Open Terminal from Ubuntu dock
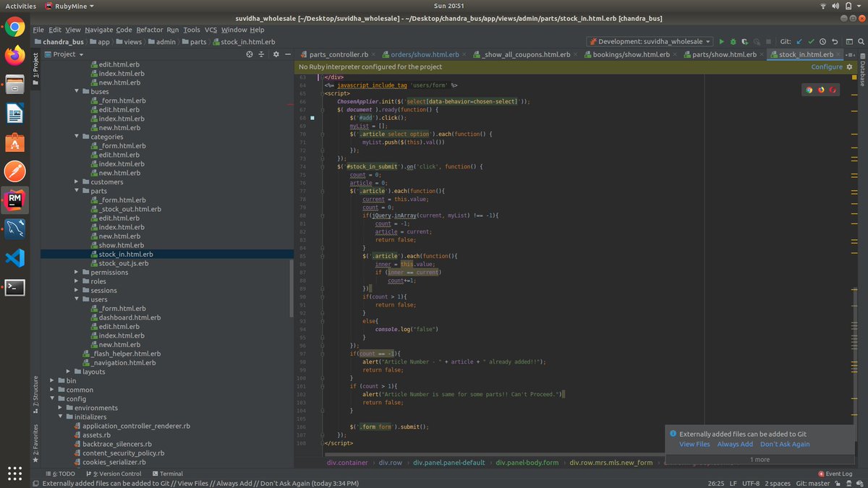The height and width of the screenshot is (488, 868). pyautogui.click(x=14, y=287)
